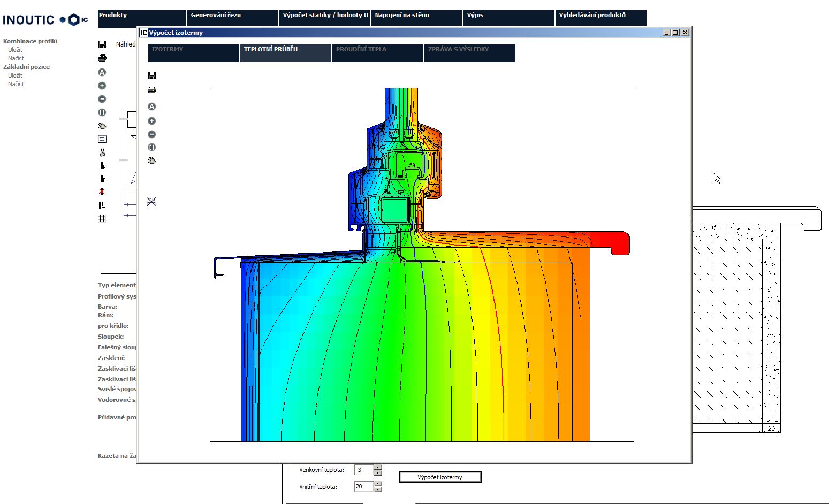Viewport: 829px width, 504px height.
Task: Decrease Vnitřní teplota with the down arrow
Action: point(378,490)
